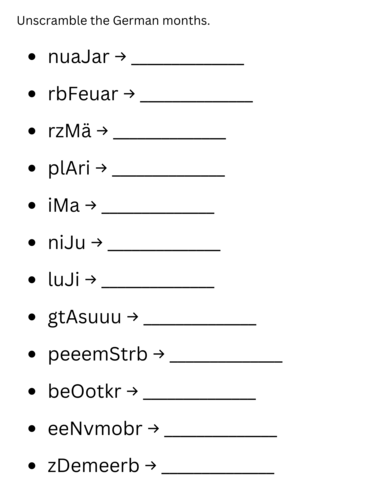Click the answer line for zDemeerb

218,473
